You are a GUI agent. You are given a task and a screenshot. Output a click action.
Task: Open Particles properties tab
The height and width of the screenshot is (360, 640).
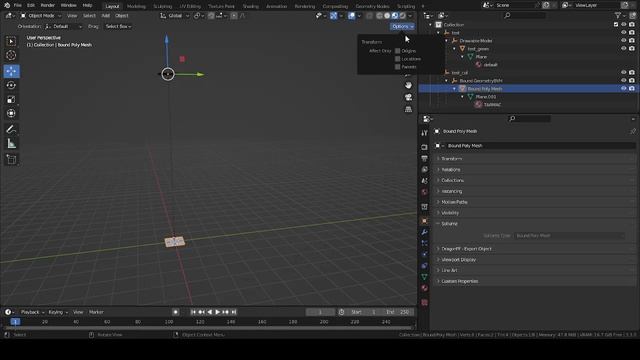pyautogui.click(x=424, y=243)
